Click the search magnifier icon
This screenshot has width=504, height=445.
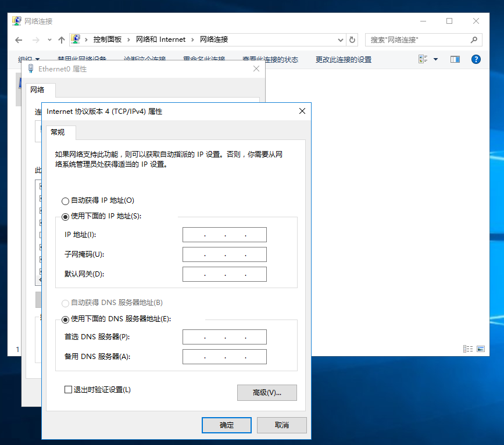(474, 40)
